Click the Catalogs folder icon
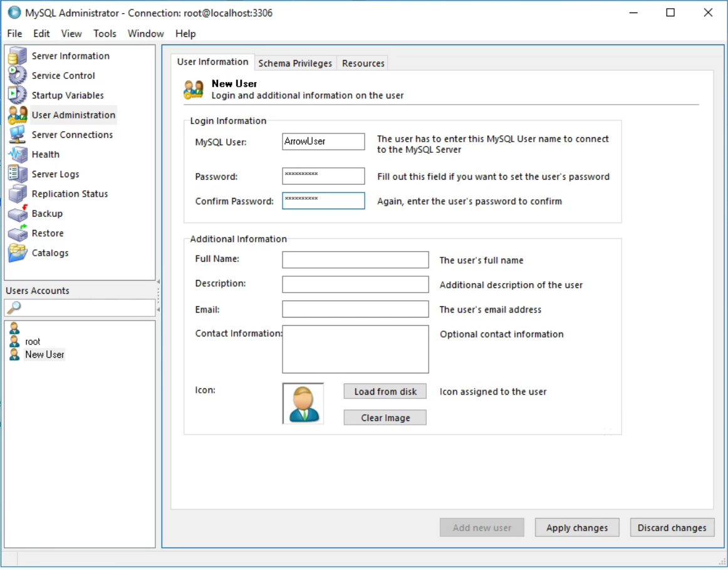Image resolution: width=728 pixels, height=570 pixels. [17, 252]
